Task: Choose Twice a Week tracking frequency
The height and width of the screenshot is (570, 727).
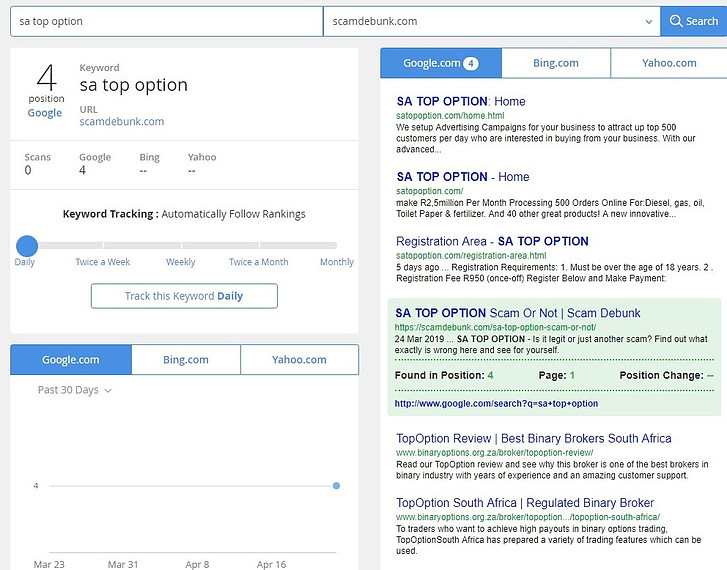Action: click(x=102, y=262)
